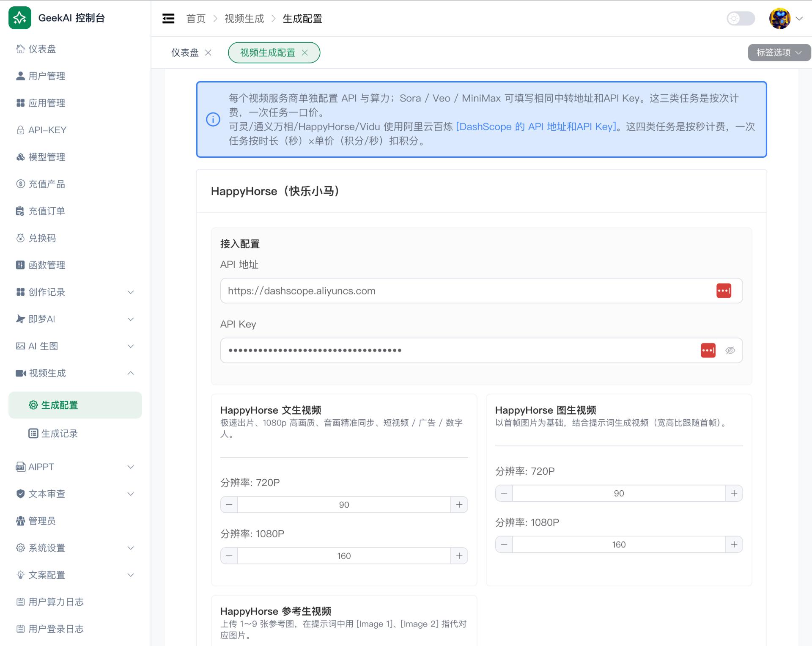This screenshot has height=646, width=812.
Task: Open the API-KEY sidebar entry
Action: point(75,130)
